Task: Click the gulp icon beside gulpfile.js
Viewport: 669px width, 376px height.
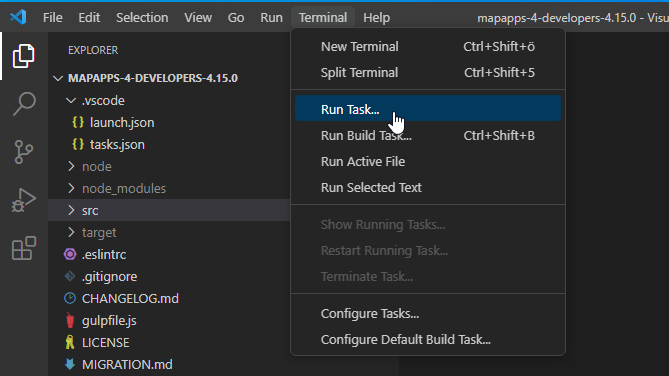Action: (x=70, y=321)
